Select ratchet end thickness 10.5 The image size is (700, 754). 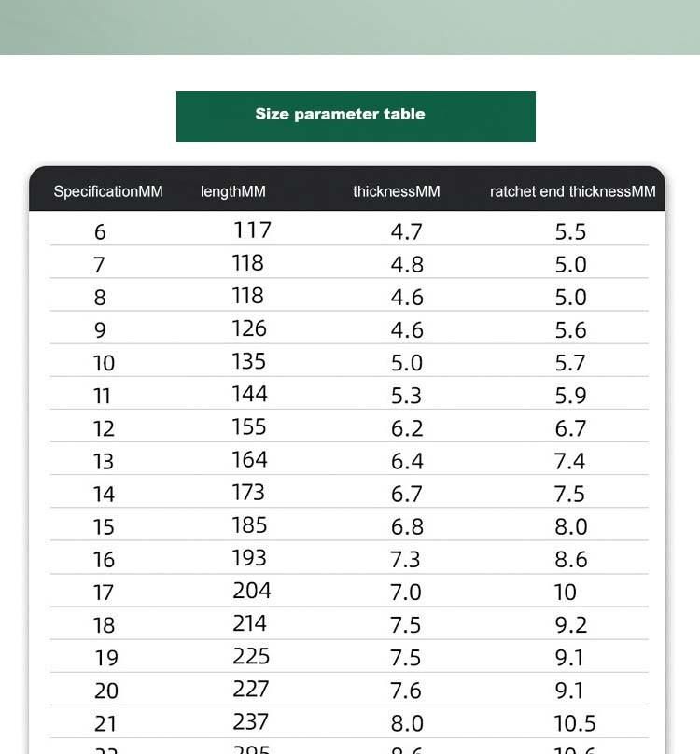(575, 724)
